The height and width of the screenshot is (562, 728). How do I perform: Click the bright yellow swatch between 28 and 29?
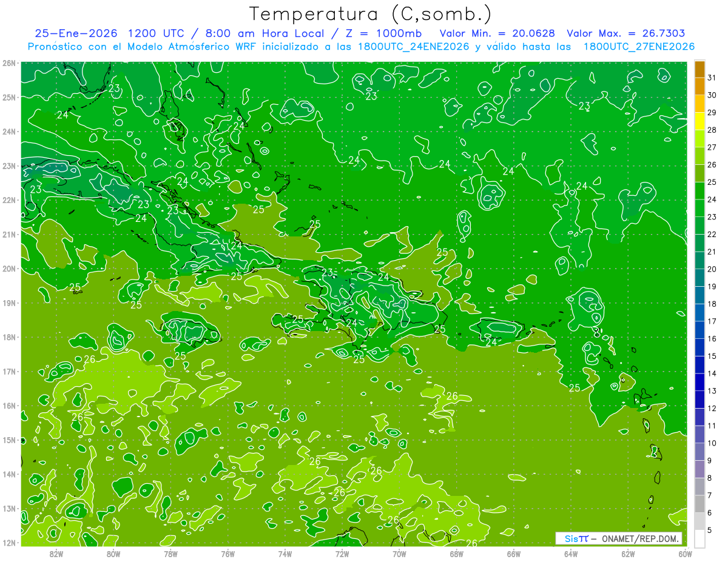coord(699,121)
